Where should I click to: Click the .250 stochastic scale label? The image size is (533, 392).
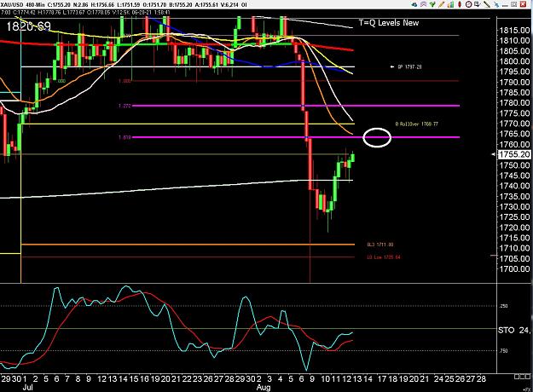[503, 306]
